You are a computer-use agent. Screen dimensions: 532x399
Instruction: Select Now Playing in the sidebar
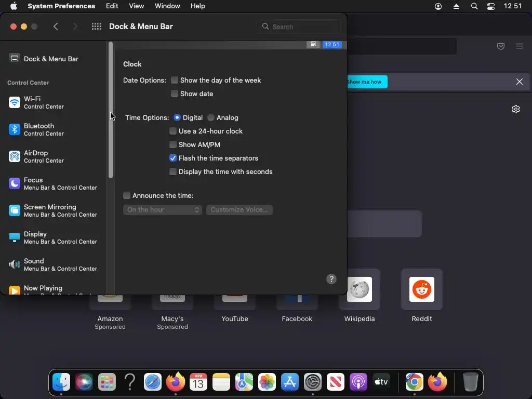pyautogui.click(x=53, y=289)
